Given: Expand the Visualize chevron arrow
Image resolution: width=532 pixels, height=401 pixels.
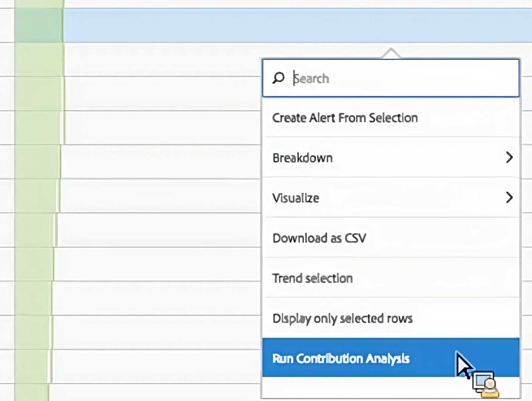Looking at the screenshot, I should (509, 197).
